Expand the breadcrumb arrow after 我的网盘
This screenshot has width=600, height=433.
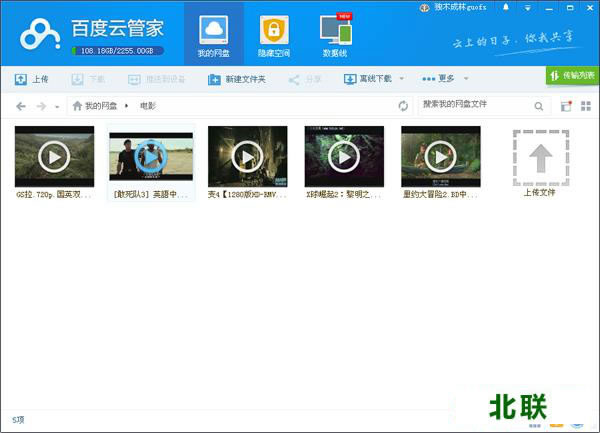(x=127, y=106)
